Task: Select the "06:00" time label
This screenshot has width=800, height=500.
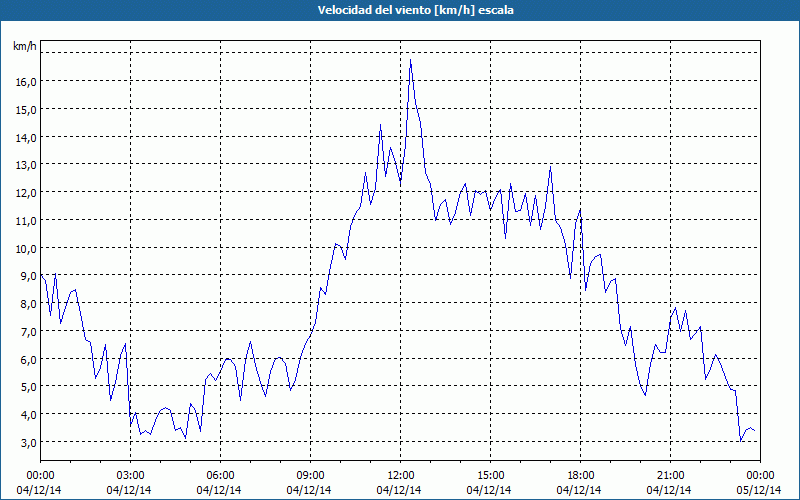Action: [x=220, y=476]
